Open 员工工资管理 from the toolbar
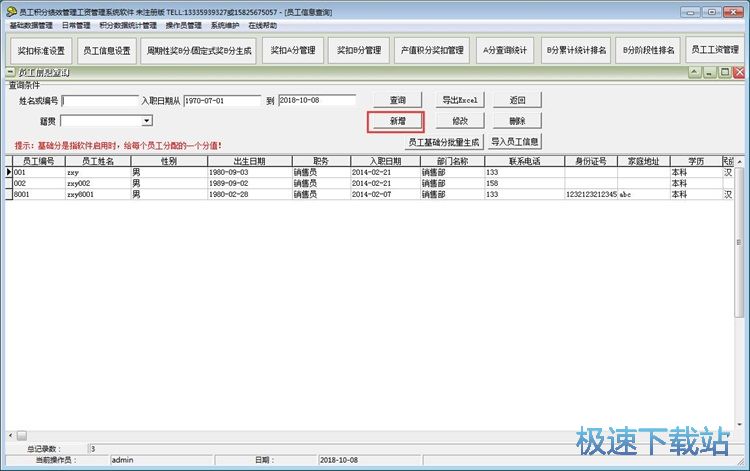This screenshot has width=750, height=471. [716, 50]
